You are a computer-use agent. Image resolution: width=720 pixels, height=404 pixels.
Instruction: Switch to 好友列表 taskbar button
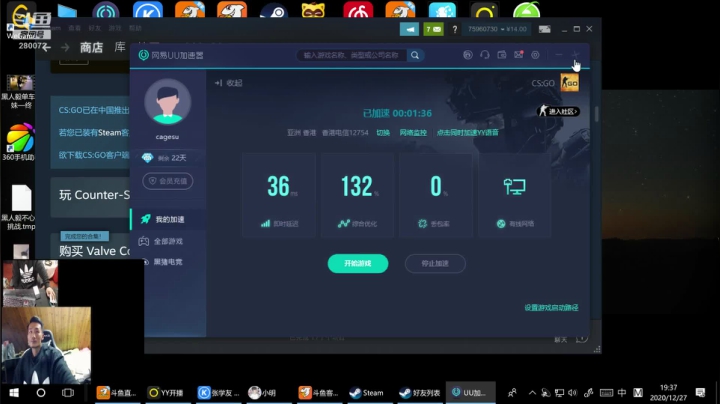click(x=420, y=393)
